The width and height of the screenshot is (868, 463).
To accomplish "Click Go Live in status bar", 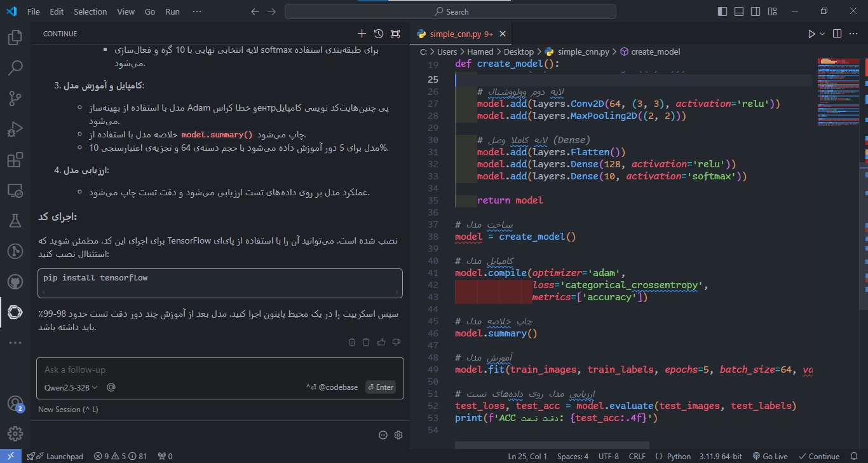I will click(x=770, y=456).
